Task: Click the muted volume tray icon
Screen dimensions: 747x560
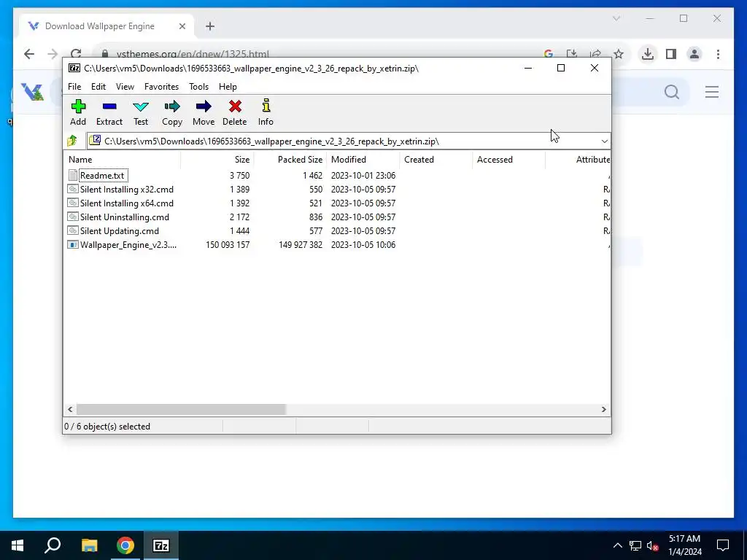Action: [652, 545]
